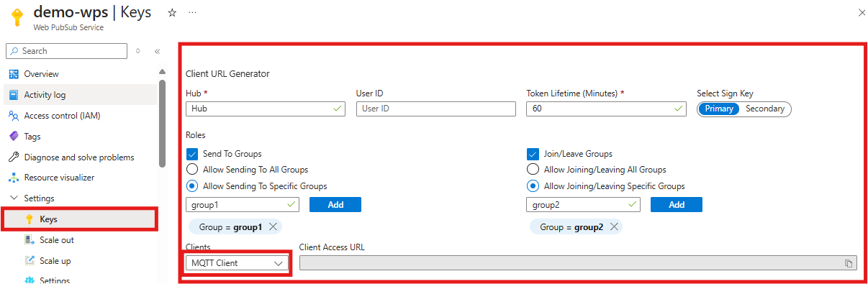Click the Resource visualizer icon
This screenshot has width=868, height=284.
point(13,178)
